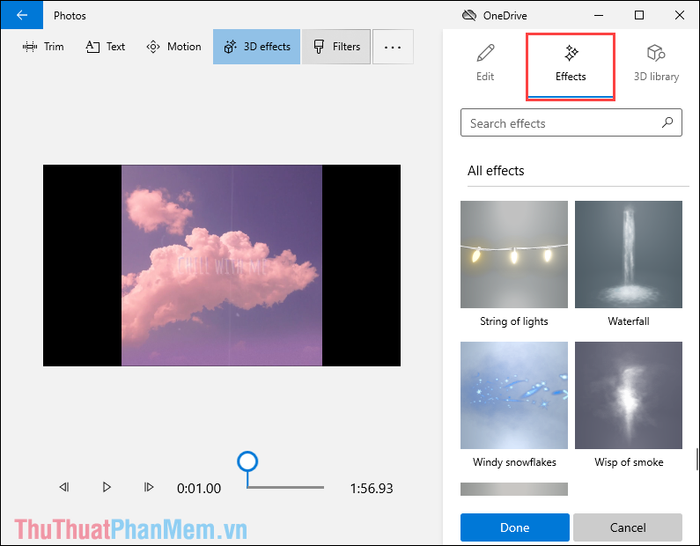The height and width of the screenshot is (546, 700).
Task: Maximize the Photos window
Action: click(639, 16)
